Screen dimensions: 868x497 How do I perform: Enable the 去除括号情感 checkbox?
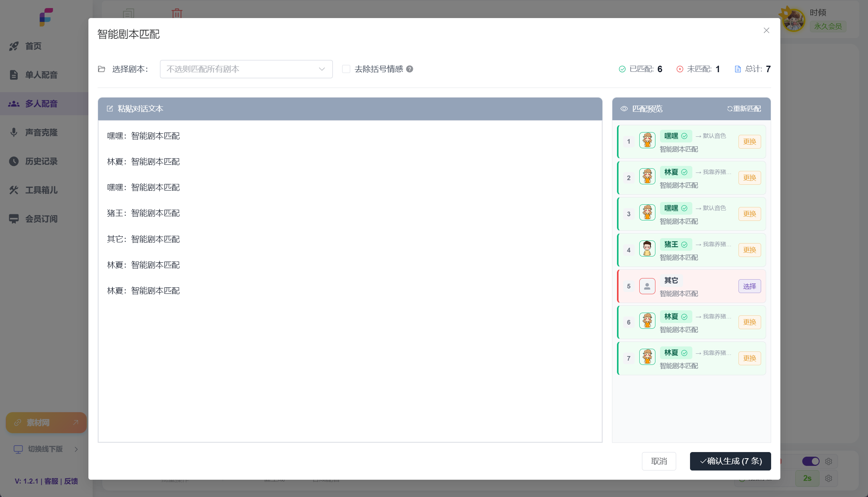[346, 69]
